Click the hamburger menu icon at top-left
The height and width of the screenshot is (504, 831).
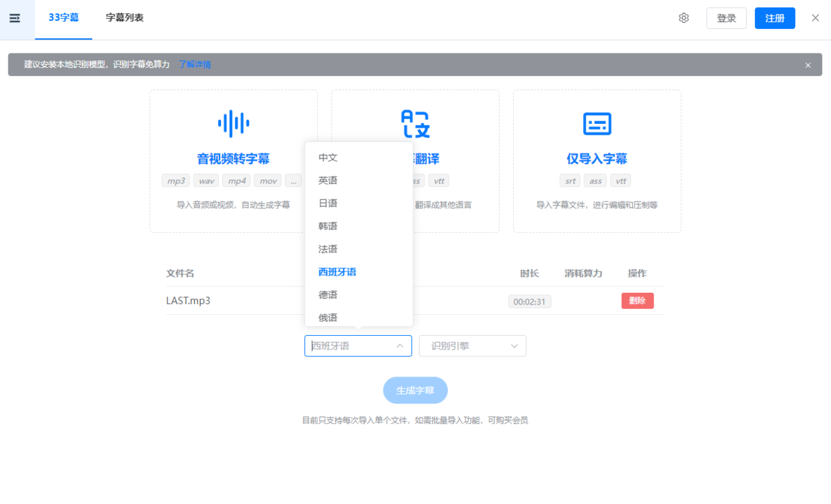(x=15, y=18)
